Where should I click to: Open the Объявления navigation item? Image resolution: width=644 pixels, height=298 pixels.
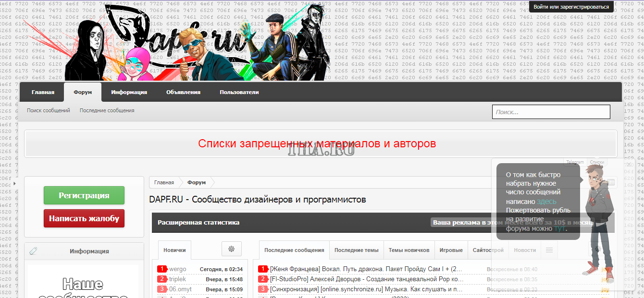183,92
